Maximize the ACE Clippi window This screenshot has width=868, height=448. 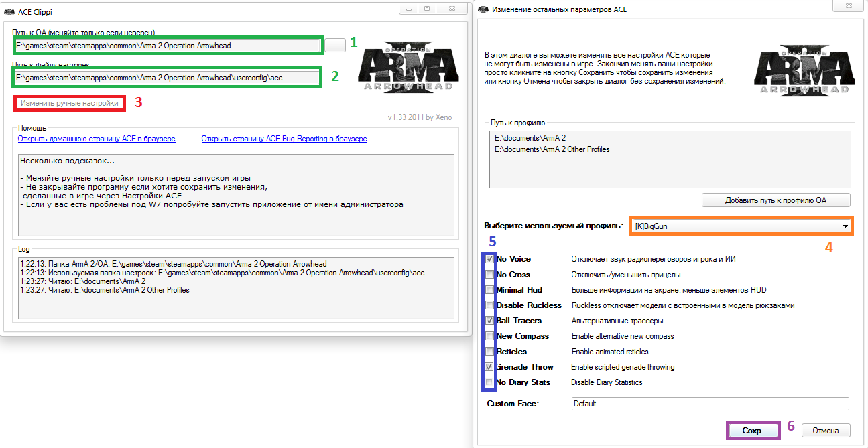point(426,9)
